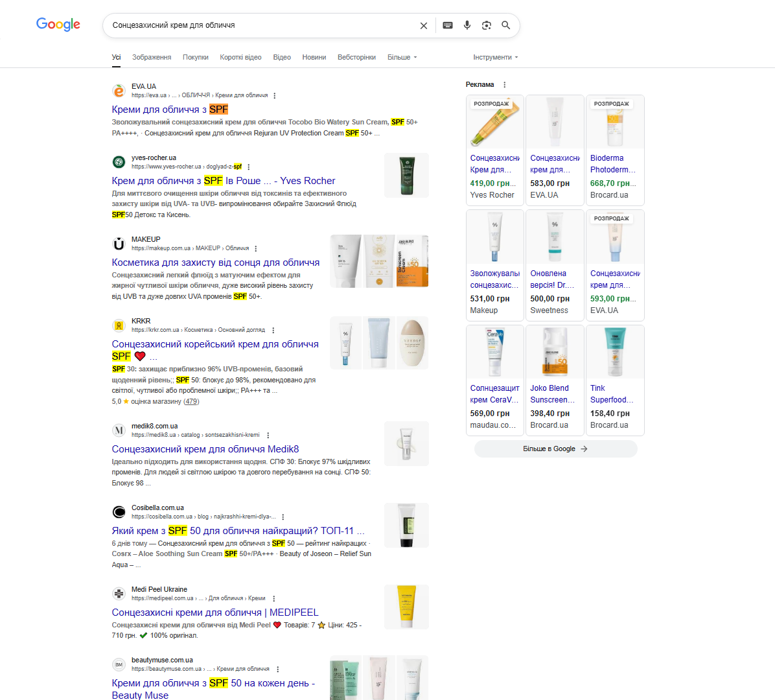Open the EVA.UA 583,00 грн ad card
Screen dimensions: 775x700
(x=555, y=150)
